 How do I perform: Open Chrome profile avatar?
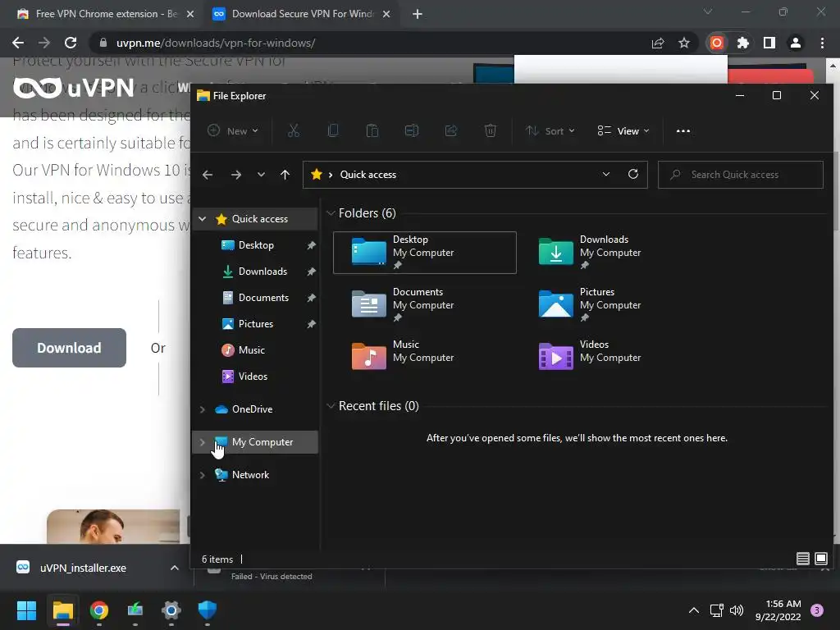[796, 43]
